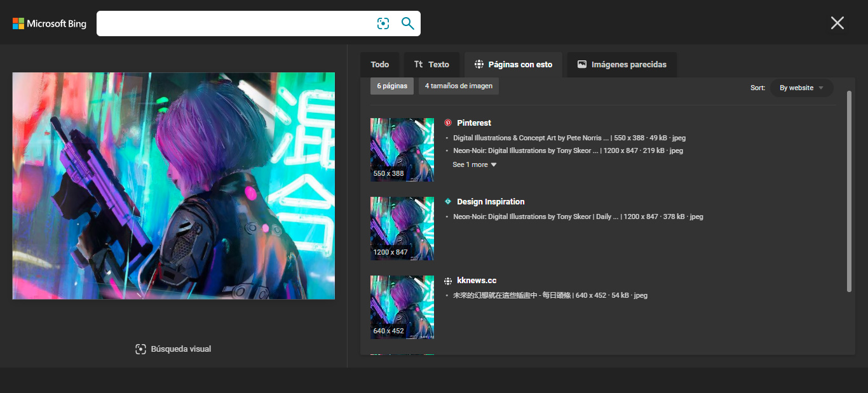This screenshot has width=868, height=393.
Task: Click the Design Inspiration 1200 x 847 thumbnail
Action: click(402, 229)
